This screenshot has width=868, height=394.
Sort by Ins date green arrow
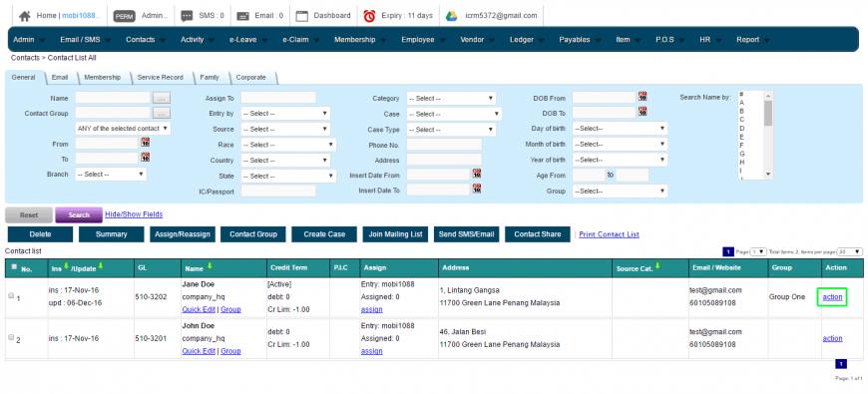67,266
